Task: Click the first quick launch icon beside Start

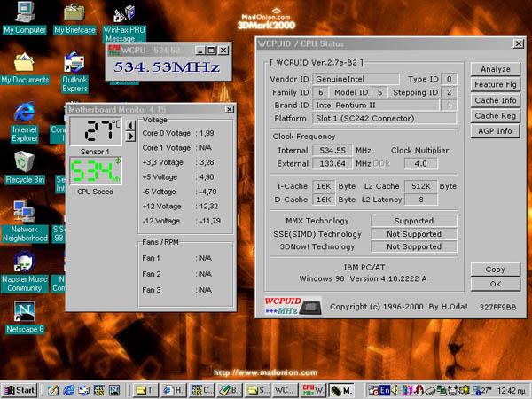Action: point(52,390)
